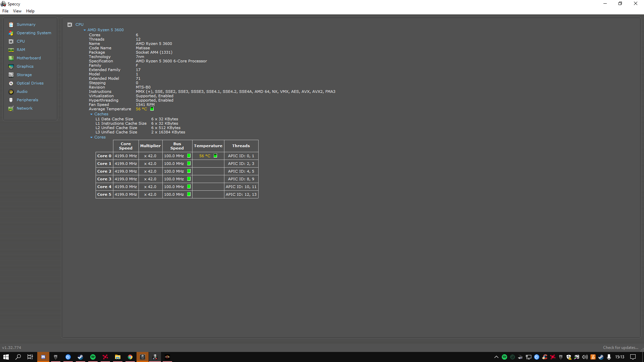
Task: Click Core 5 bus speed green swatch
Action: [x=189, y=194]
